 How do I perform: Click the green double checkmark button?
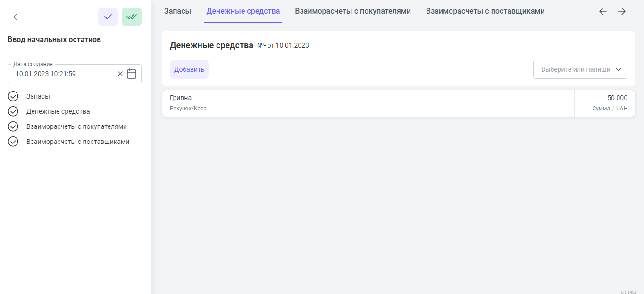tap(132, 17)
